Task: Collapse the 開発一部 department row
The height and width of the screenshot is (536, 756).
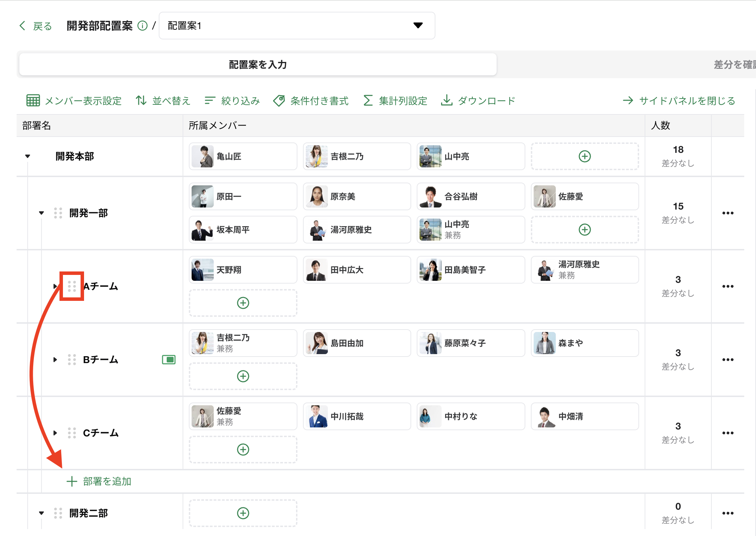Action: click(x=42, y=213)
